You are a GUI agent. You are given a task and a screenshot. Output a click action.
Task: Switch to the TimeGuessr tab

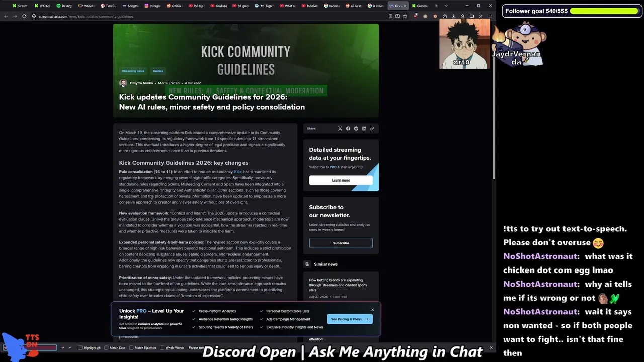coord(109,6)
